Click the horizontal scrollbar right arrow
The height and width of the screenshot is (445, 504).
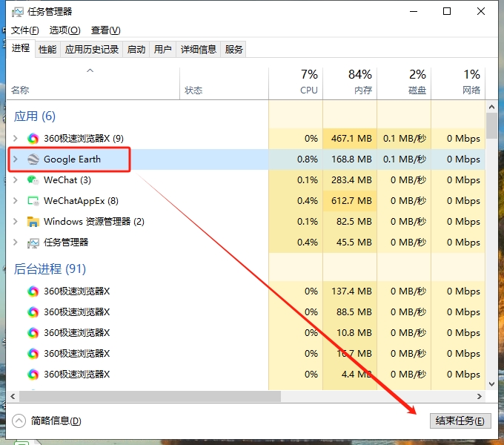(480, 397)
